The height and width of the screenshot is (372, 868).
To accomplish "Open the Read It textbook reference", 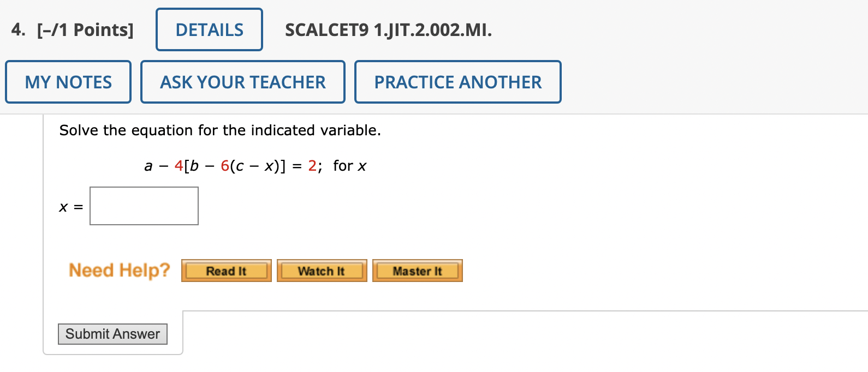I will 226,270.
